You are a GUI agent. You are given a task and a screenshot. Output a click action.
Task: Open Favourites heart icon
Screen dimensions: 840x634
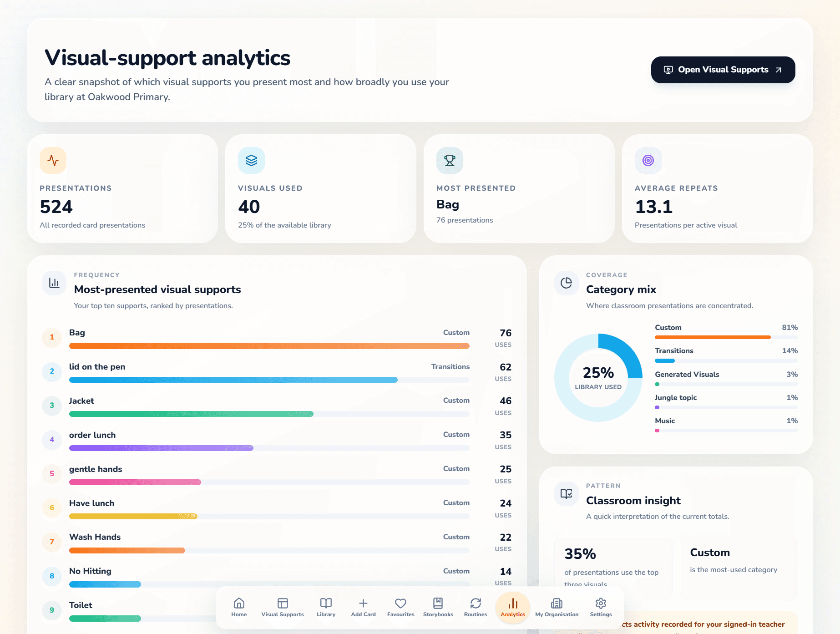coord(400,603)
